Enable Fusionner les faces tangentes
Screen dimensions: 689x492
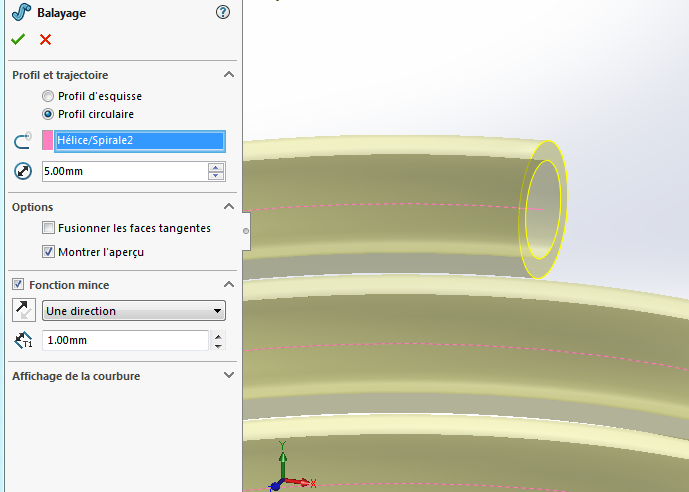(48, 228)
